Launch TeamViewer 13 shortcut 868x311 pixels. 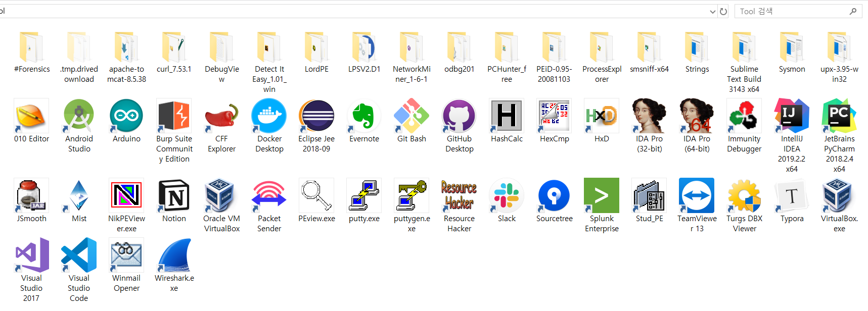coord(697,195)
